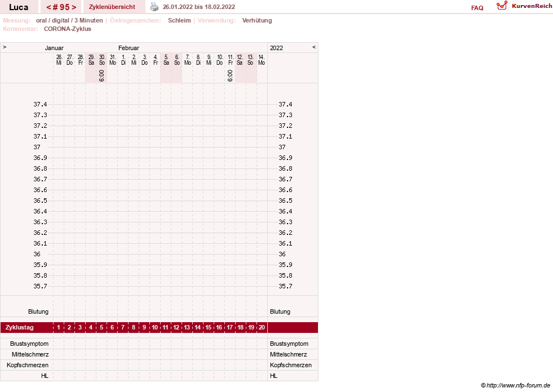Click the left Kopfschmerzen row label

click(28, 365)
